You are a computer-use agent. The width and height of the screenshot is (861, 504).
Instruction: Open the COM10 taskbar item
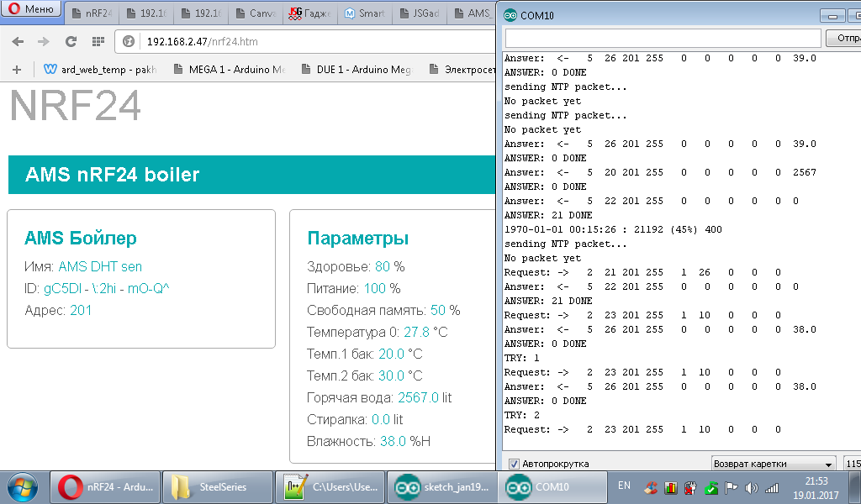pos(552,487)
